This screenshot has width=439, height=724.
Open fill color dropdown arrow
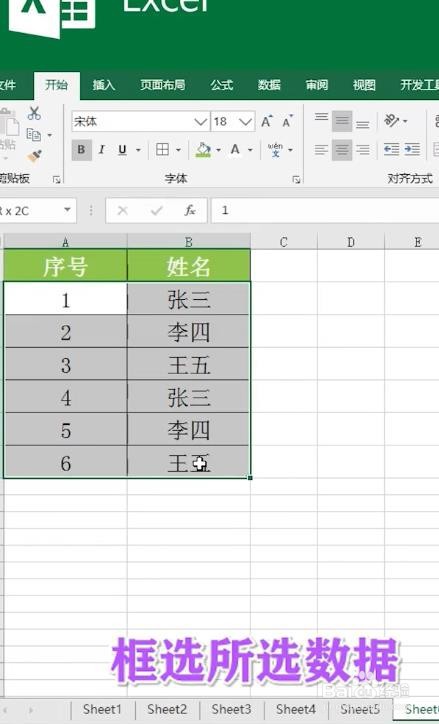[218, 150]
